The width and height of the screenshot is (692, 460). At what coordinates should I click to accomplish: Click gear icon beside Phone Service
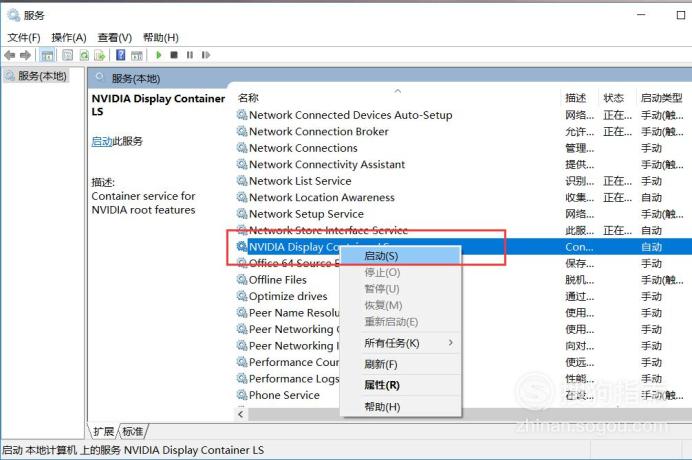pyautogui.click(x=242, y=395)
